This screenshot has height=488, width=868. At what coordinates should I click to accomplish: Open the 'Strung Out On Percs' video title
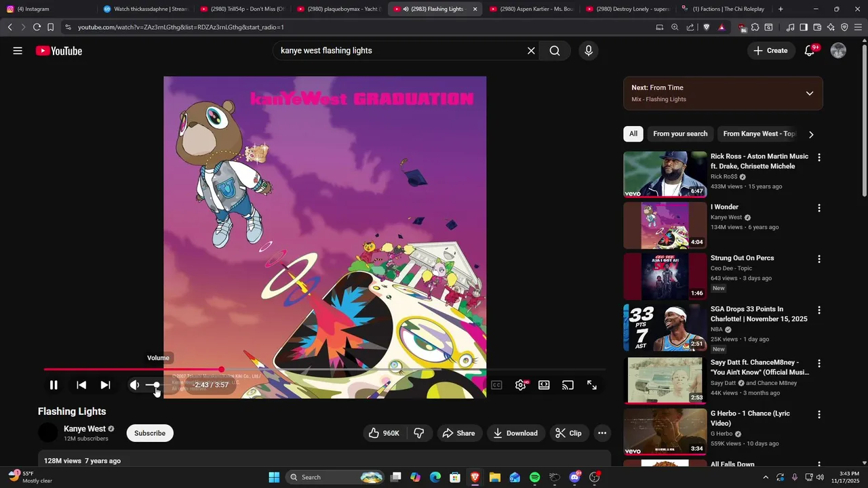pos(742,258)
